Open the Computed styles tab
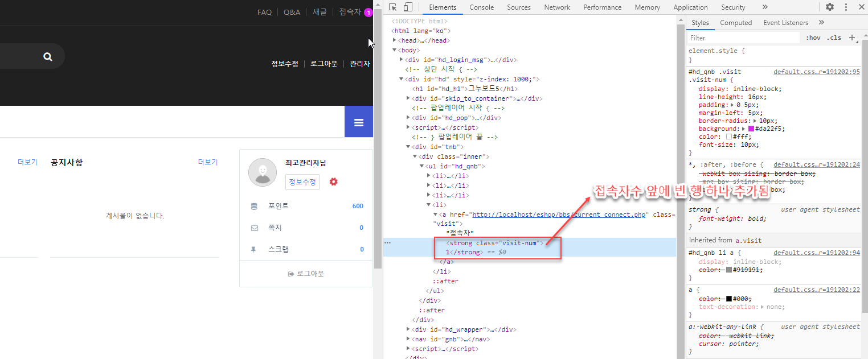 736,23
